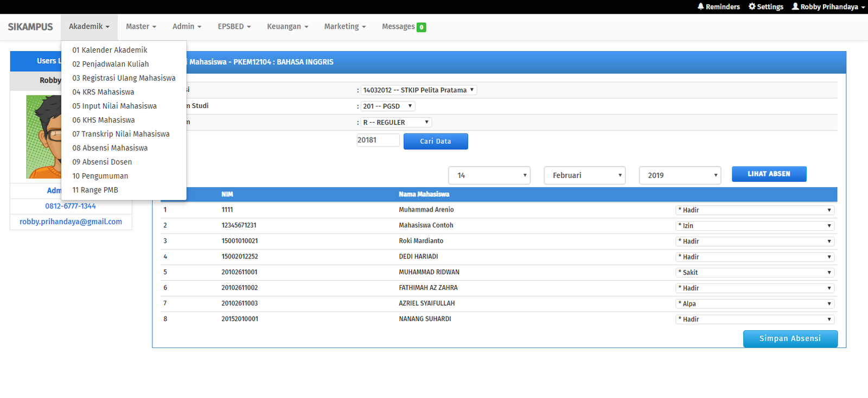Viewport: 868px width, 398px height.
Task: Select 08 Absensi Mahasiswa menu entry
Action: [110, 148]
